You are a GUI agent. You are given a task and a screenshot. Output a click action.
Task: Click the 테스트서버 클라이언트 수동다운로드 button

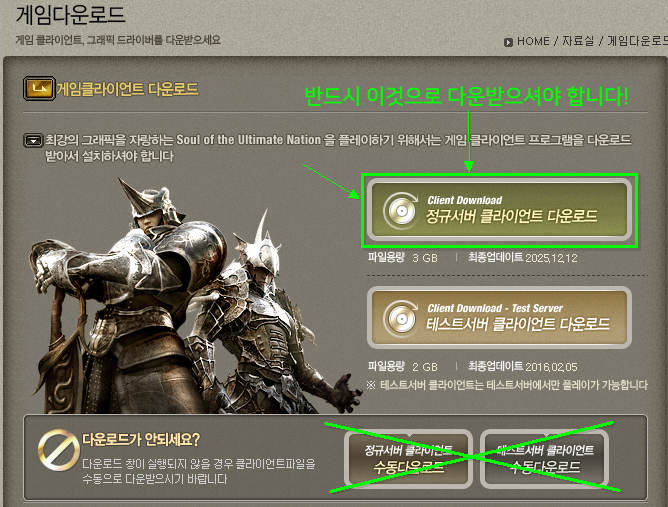coord(545,458)
